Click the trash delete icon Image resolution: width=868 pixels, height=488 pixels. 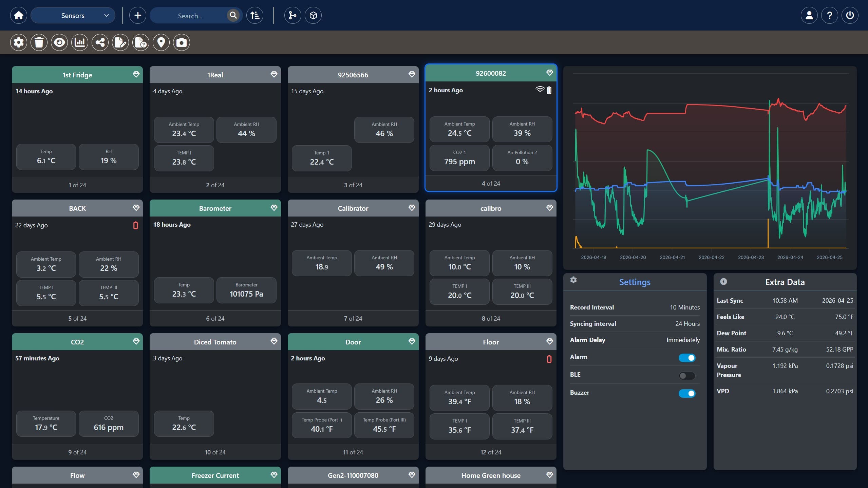click(39, 42)
